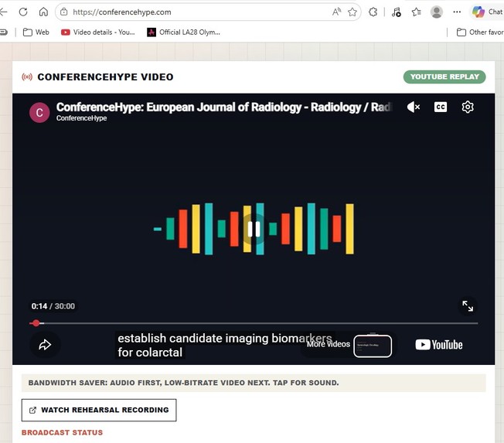This screenshot has height=443, width=504.
Task: Unmute the video with speaker icon
Action: coord(414,107)
